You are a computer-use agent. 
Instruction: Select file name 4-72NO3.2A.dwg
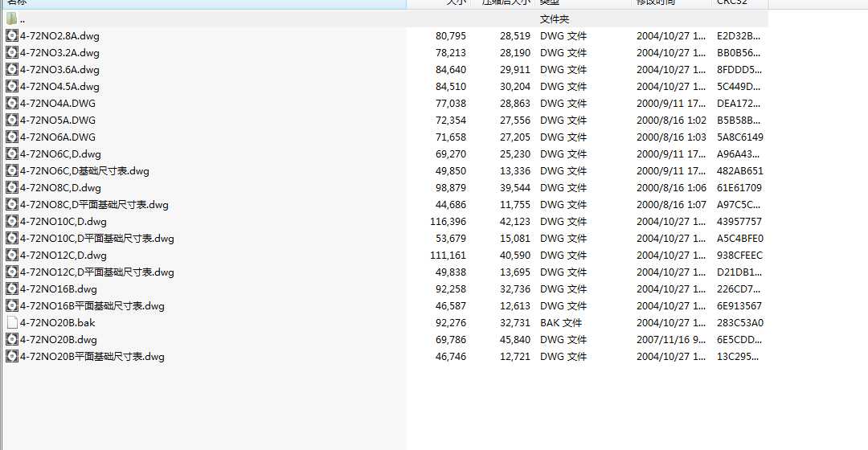pyautogui.click(x=59, y=52)
